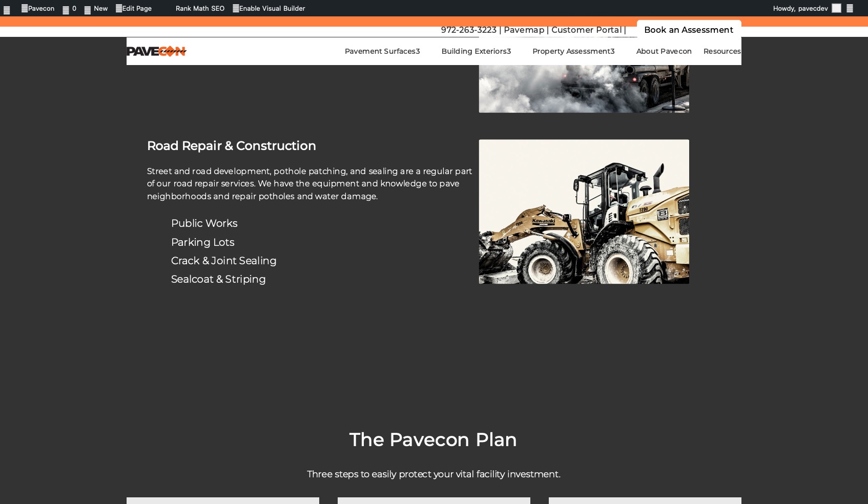Click the search icon in the admin bar

tap(850, 8)
